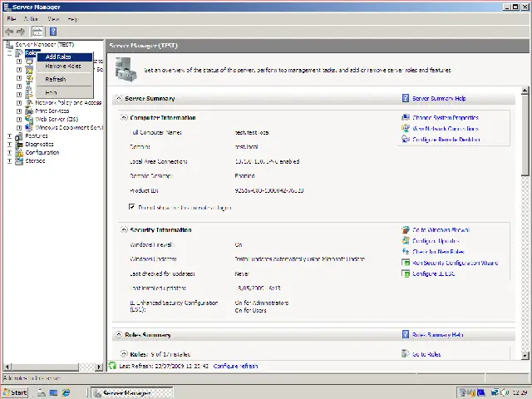
Task: Click the Roles Summary Help icon
Action: [406, 335]
